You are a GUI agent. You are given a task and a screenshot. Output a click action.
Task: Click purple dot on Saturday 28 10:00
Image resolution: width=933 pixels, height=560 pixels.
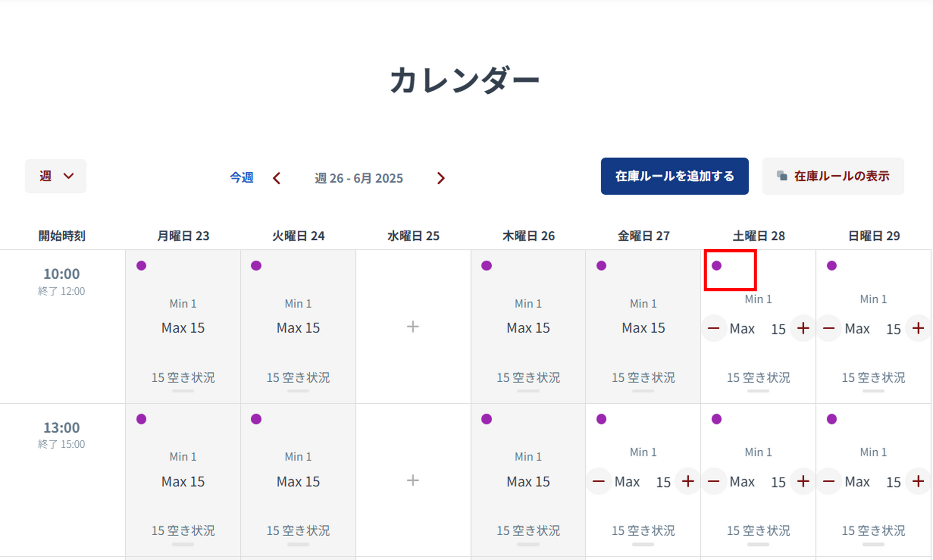(716, 266)
